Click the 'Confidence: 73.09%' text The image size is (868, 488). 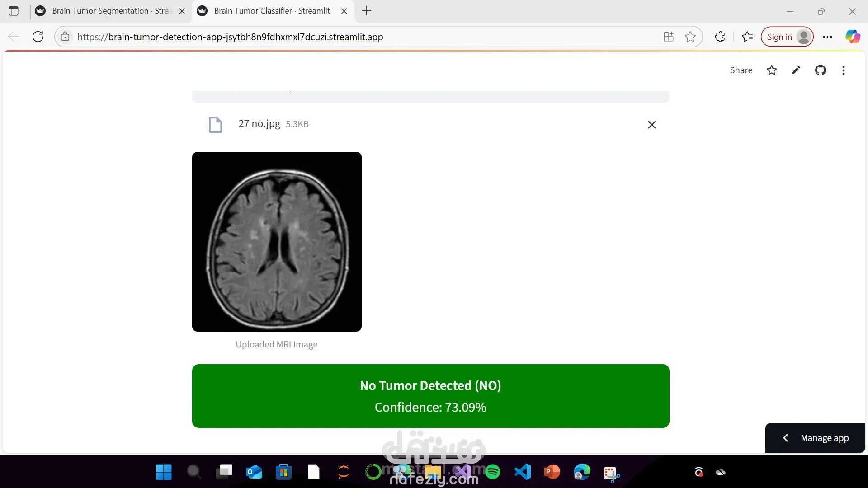430,407
